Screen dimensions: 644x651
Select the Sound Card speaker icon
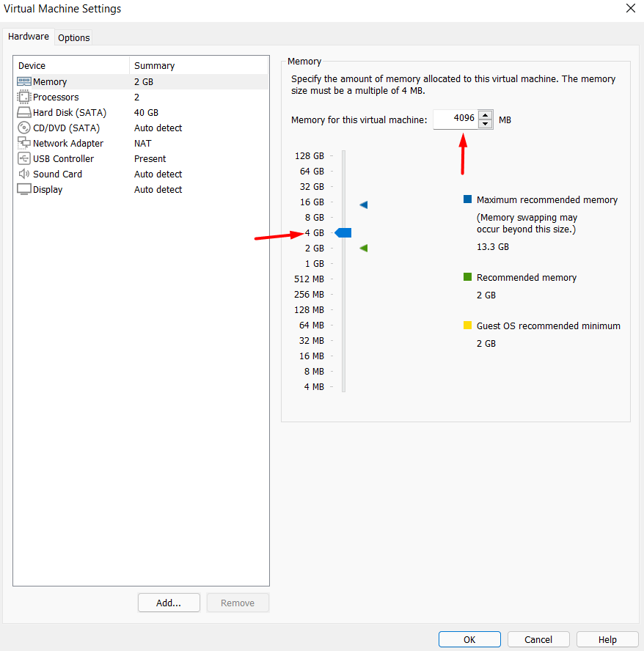point(23,174)
